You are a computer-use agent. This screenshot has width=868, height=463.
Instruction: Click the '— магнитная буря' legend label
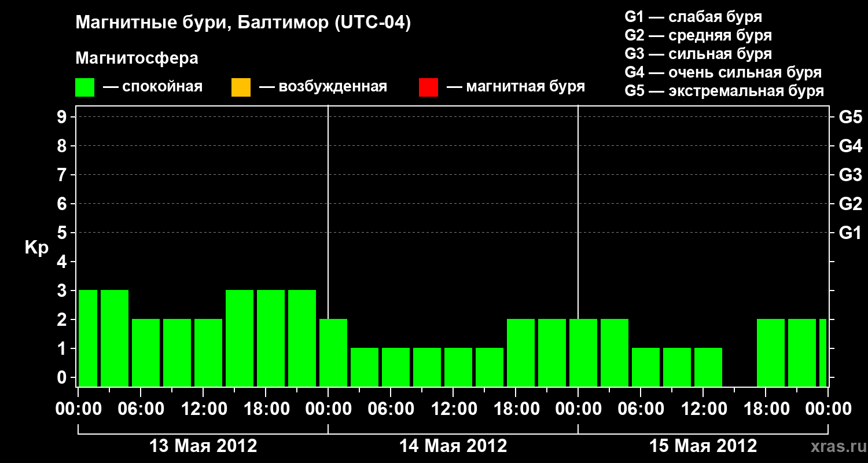click(516, 87)
